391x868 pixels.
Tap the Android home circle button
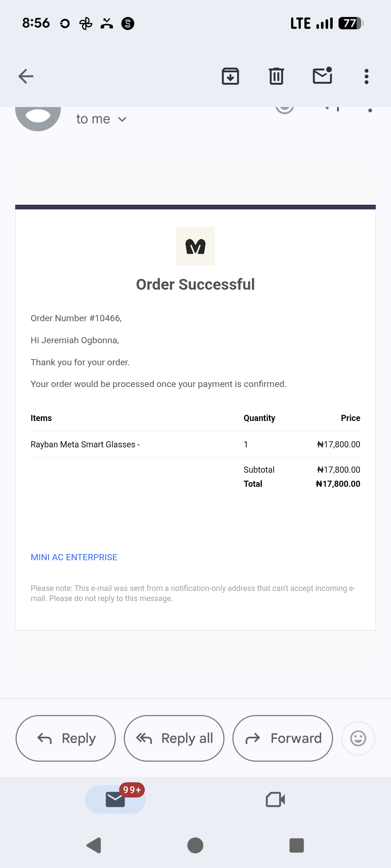[x=195, y=845]
